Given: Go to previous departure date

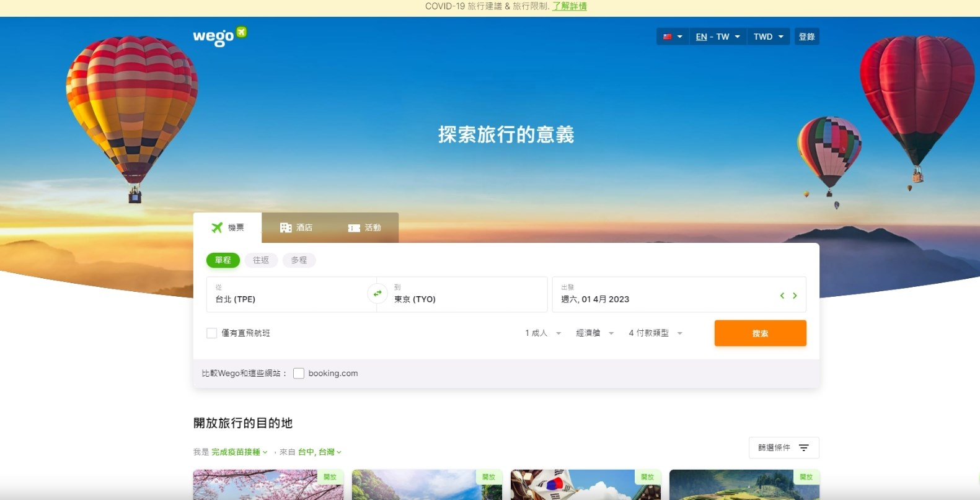Looking at the screenshot, I should 782,296.
